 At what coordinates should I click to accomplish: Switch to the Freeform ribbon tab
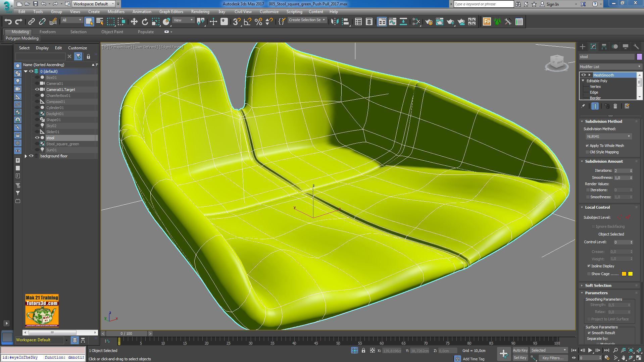pyautogui.click(x=47, y=32)
